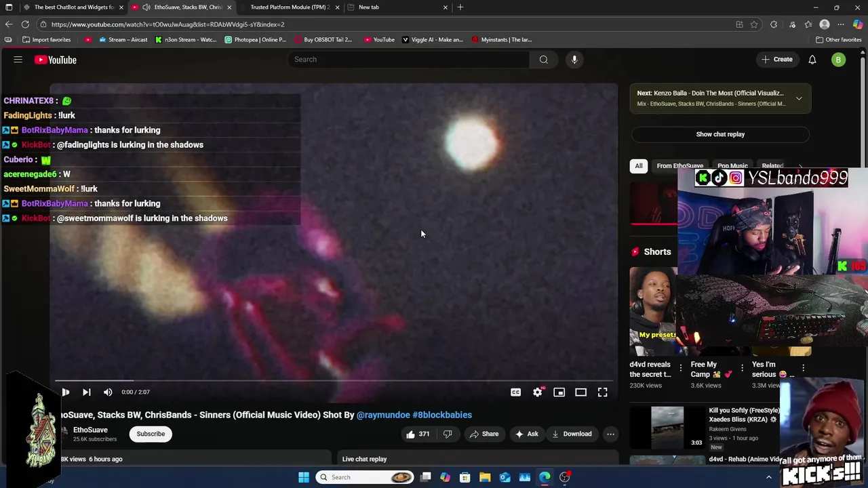The image size is (868, 488).
Task: Open the account avatar menu
Action: click(838, 60)
